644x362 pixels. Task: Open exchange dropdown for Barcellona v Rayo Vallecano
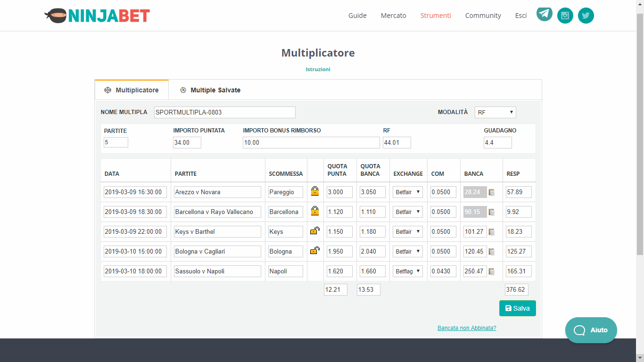[x=408, y=212]
